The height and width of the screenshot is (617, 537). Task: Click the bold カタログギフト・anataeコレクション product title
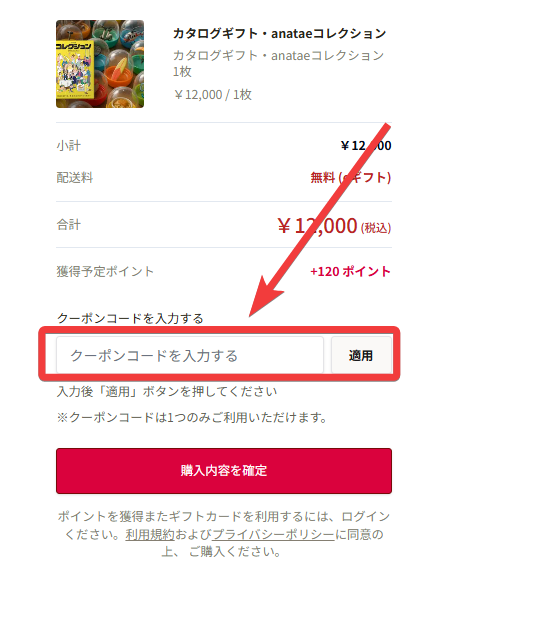[279, 33]
